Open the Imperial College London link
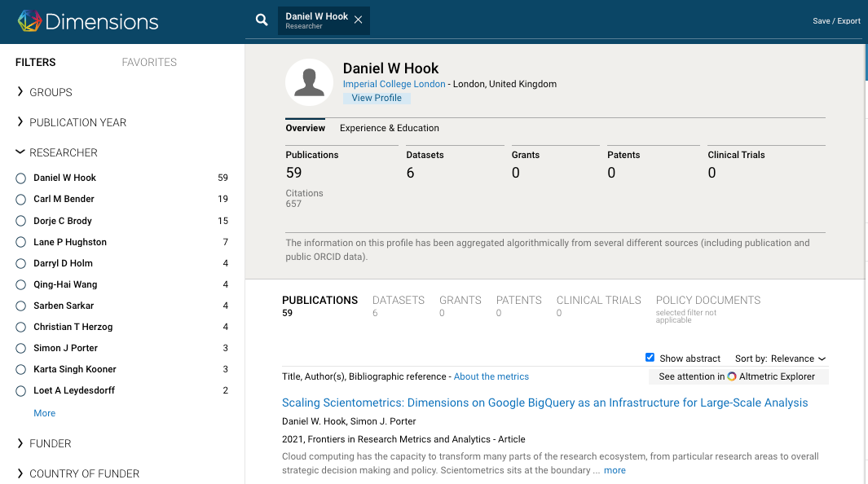 394,84
